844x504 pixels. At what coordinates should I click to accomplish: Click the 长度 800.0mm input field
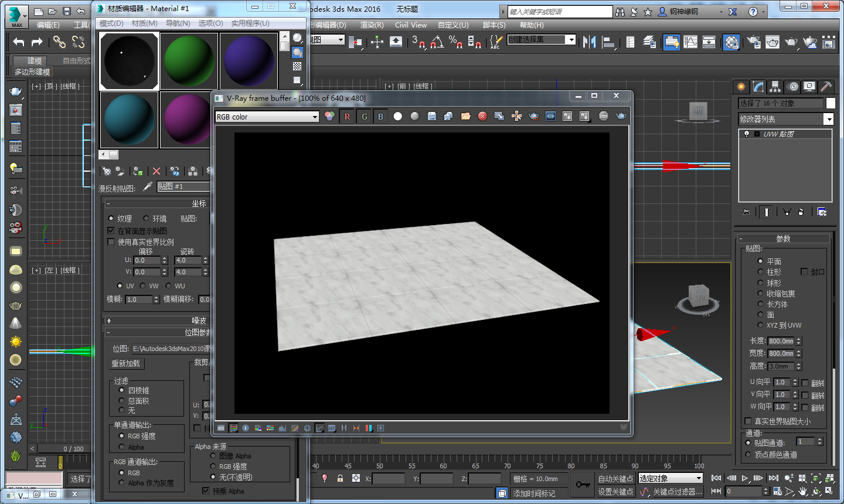781,340
